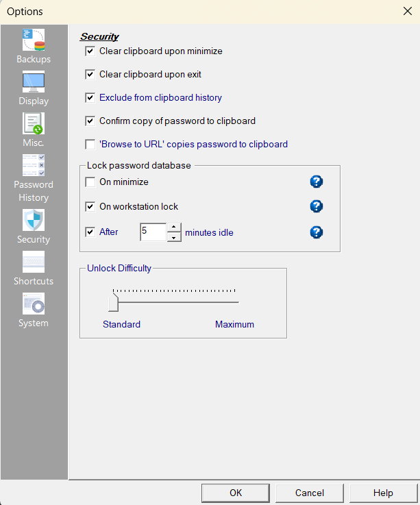
Task: Go to the Password History options icon
Action: pos(34,165)
